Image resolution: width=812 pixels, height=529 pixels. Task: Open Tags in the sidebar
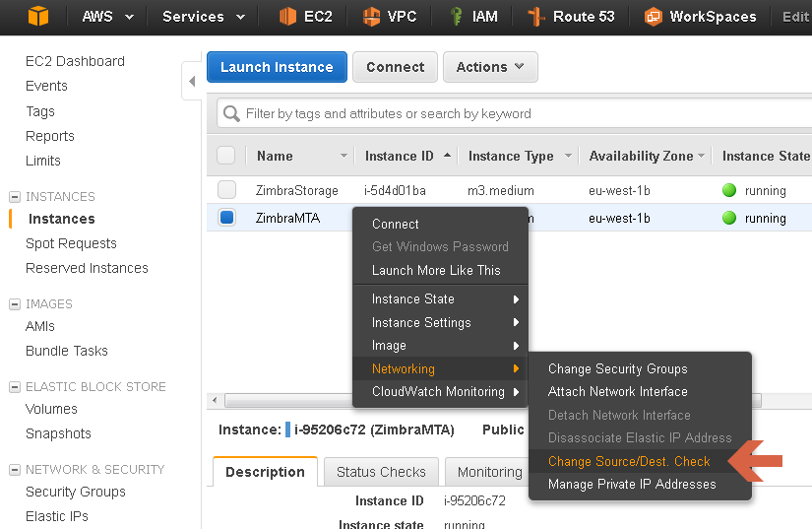point(40,111)
